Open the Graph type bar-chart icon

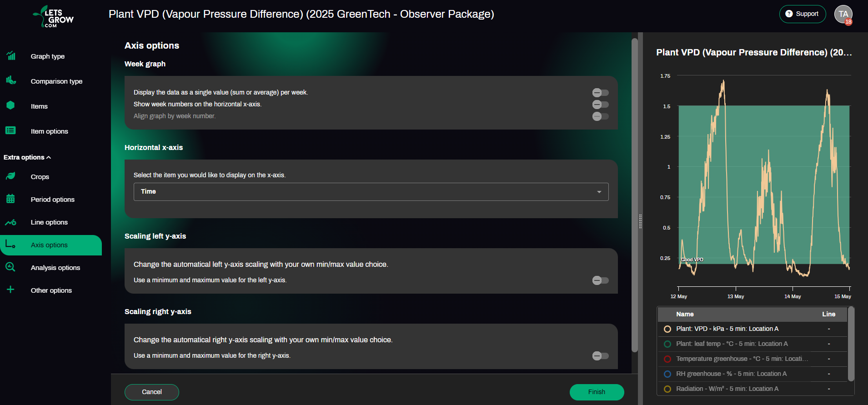click(x=11, y=56)
